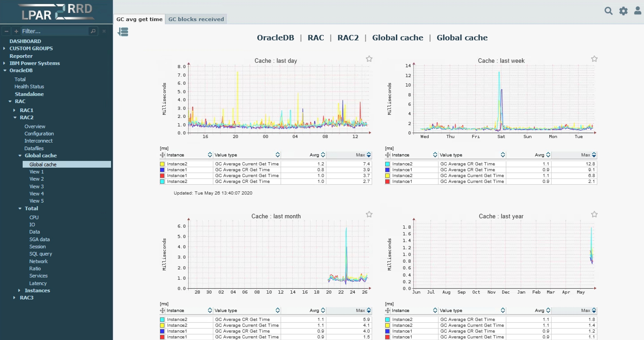Collapse the Total folder under RAC2
This screenshot has height=340, width=644.
coord(20,208)
